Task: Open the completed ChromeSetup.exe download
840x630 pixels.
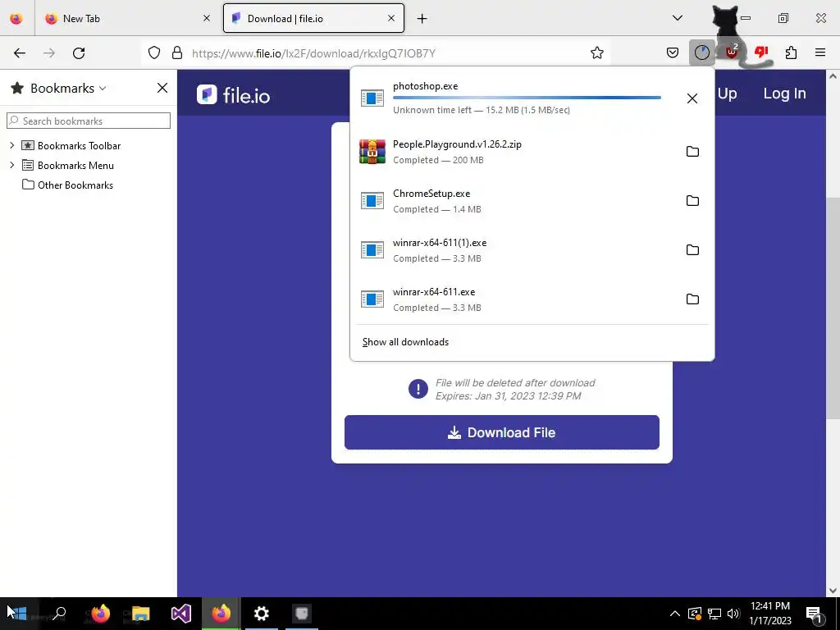Action: (514, 201)
